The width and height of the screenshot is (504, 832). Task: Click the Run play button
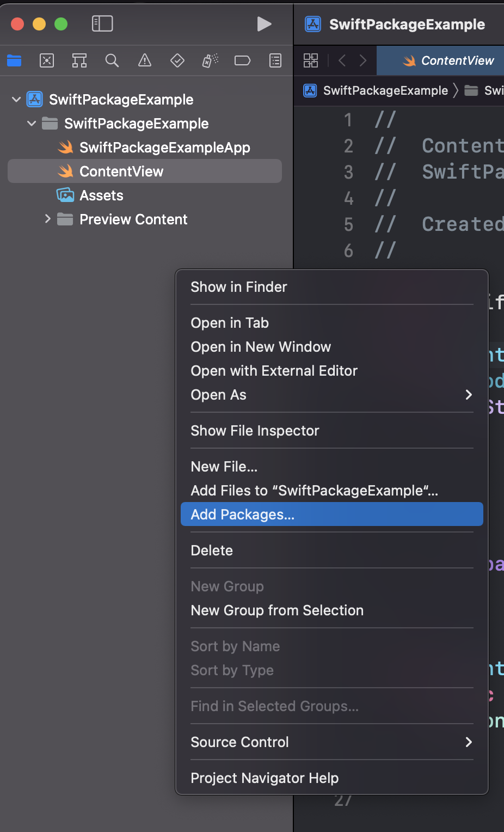coord(264,24)
